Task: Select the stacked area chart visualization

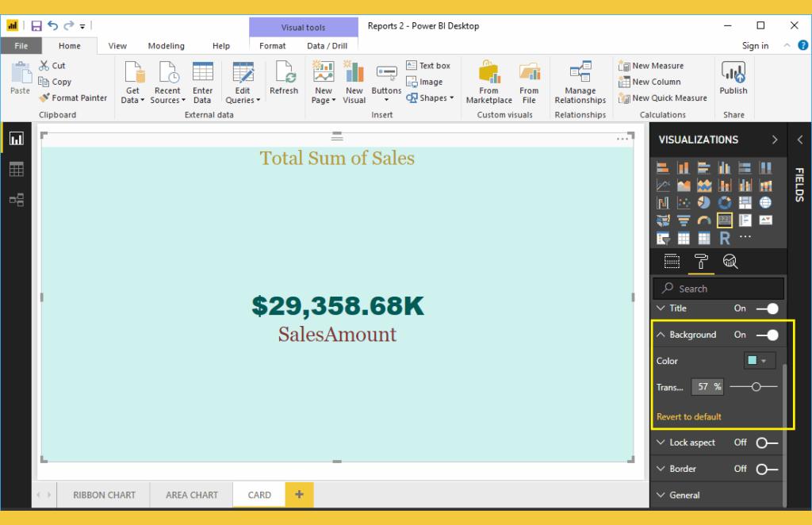Action: coord(704,186)
